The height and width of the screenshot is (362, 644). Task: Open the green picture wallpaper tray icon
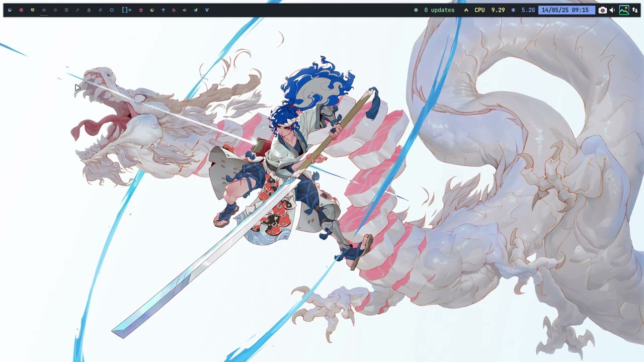coord(624,10)
